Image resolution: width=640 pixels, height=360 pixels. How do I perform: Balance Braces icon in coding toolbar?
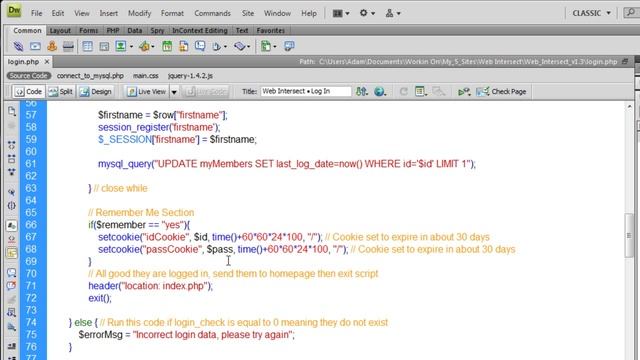(x=11, y=205)
